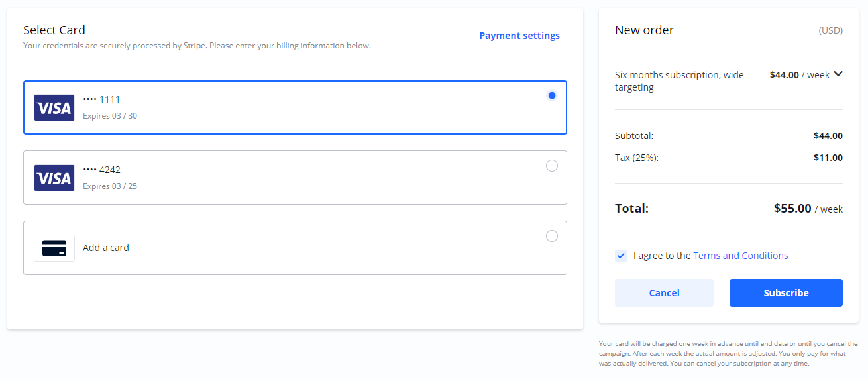
Task: Click the card number text ending 1111
Action: (x=102, y=99)
